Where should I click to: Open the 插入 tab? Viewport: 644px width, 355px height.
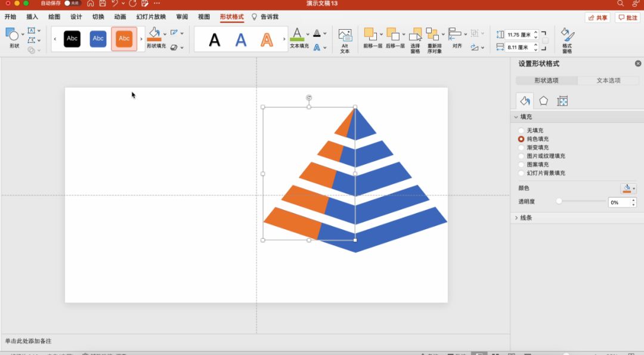coord(32,17)
